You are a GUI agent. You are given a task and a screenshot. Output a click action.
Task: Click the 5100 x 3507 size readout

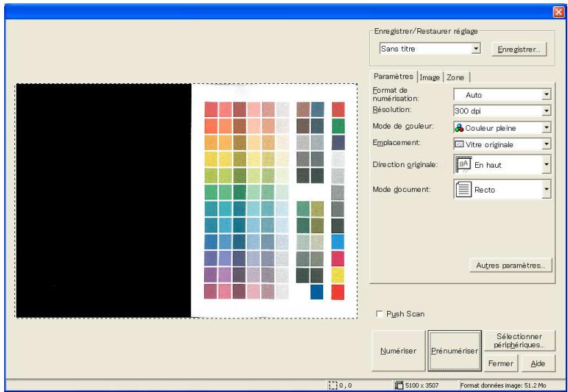click(x=422, y=386)
